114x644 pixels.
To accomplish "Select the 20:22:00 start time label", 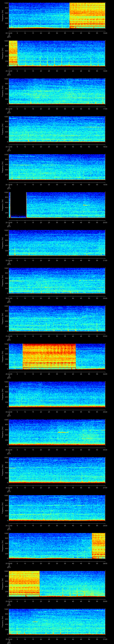I will click(x=9, y=336).
